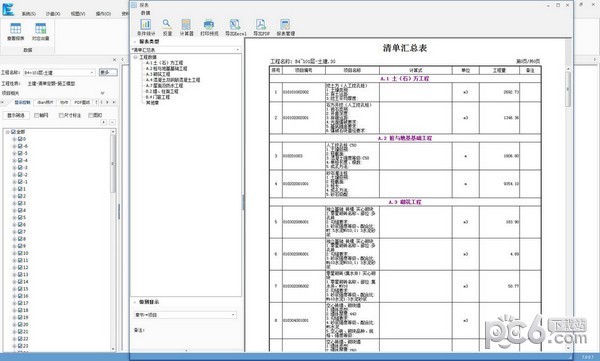Open the 系统(S) menu

pos(28,14)
